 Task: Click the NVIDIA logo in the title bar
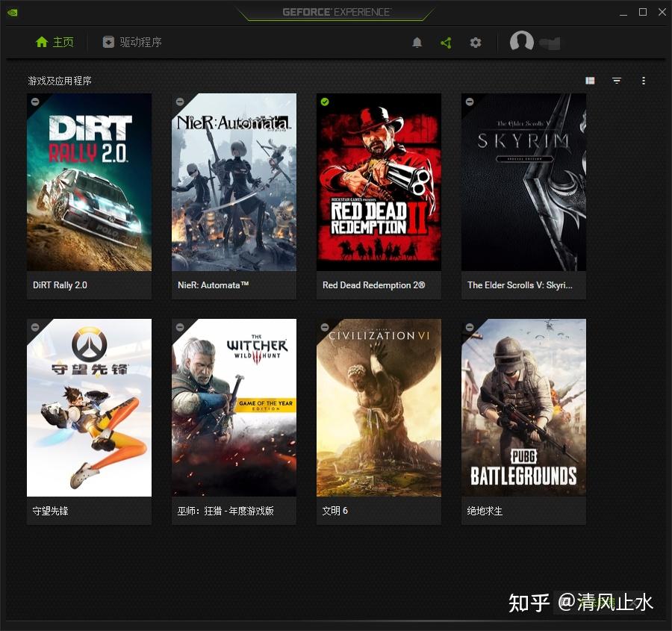[12, 12]
